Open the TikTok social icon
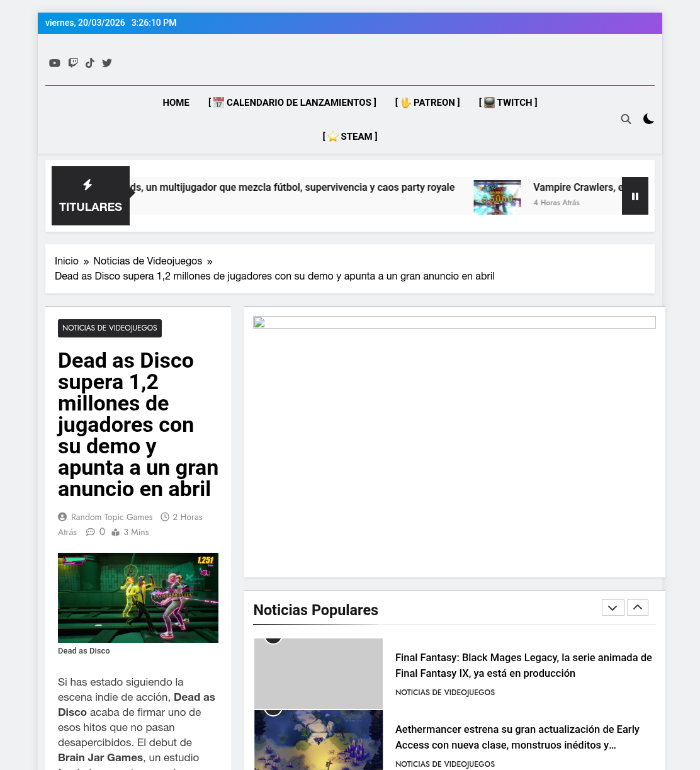Image resolution: width=700 pixels, height=770 pixels. click(x=90, y=63)
